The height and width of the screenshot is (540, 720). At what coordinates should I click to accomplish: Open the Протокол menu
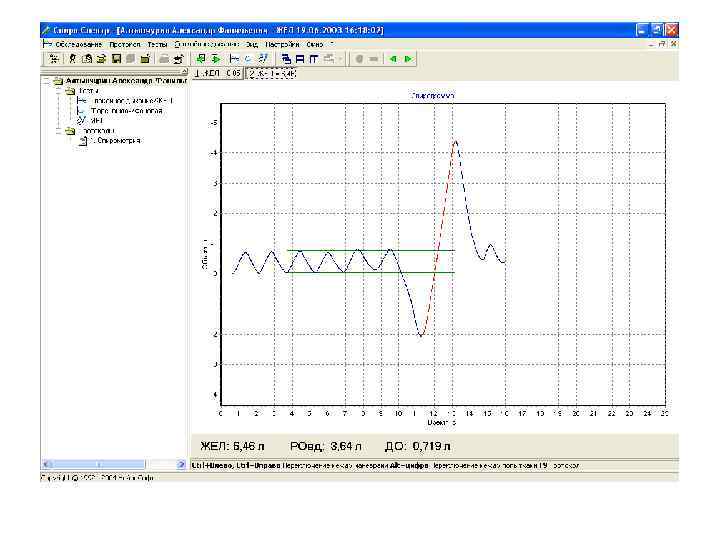pyautogui.click(x=124, y=45)
